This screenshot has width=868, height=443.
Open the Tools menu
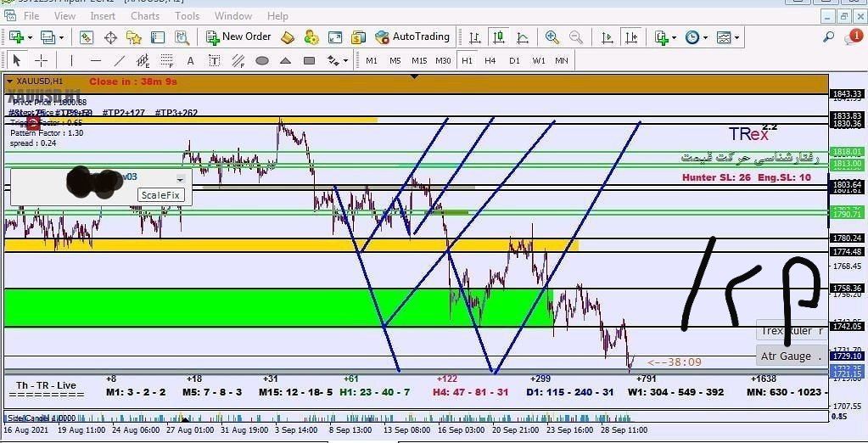(188, 15)
